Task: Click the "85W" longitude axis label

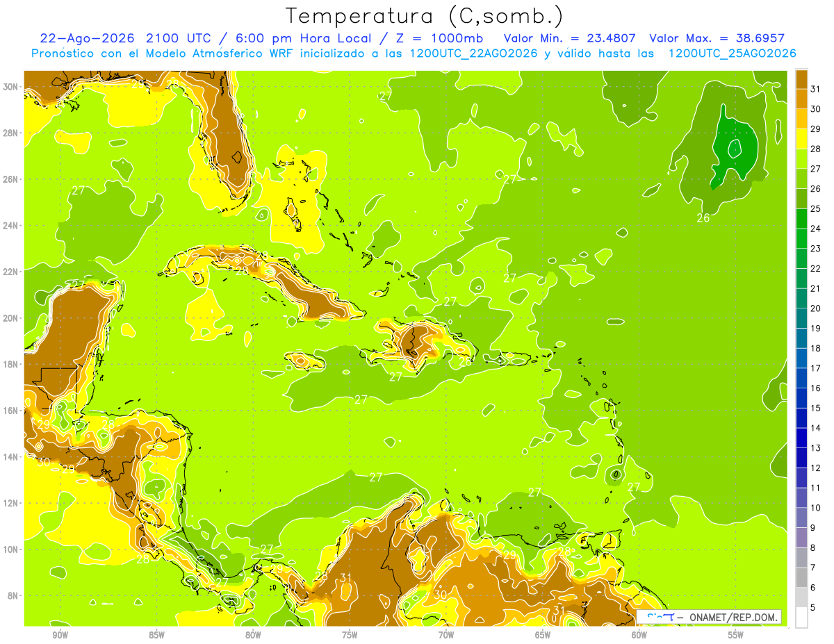Action: tap(157, 635)
